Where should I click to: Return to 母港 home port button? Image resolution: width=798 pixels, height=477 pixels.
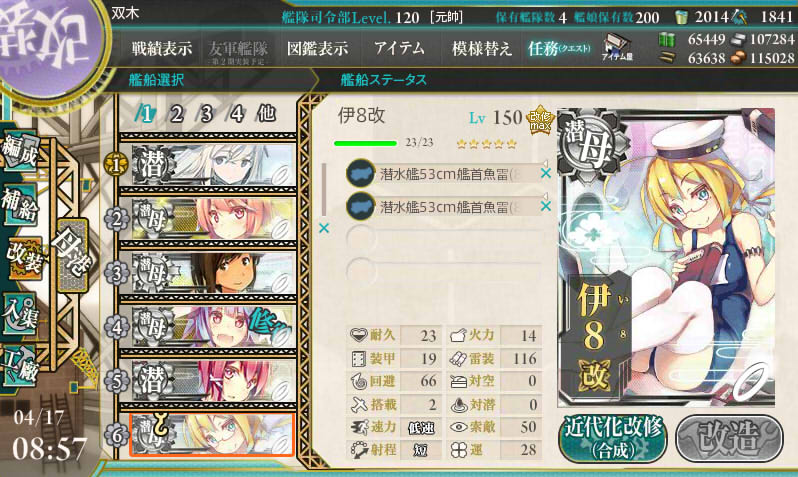click(x=72, y=255)
